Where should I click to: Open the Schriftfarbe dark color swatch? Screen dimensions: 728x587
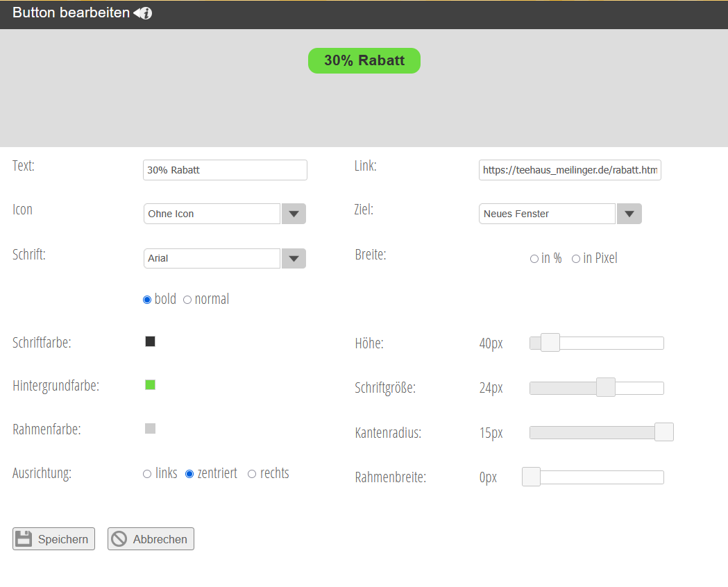(x=150, y=341)
